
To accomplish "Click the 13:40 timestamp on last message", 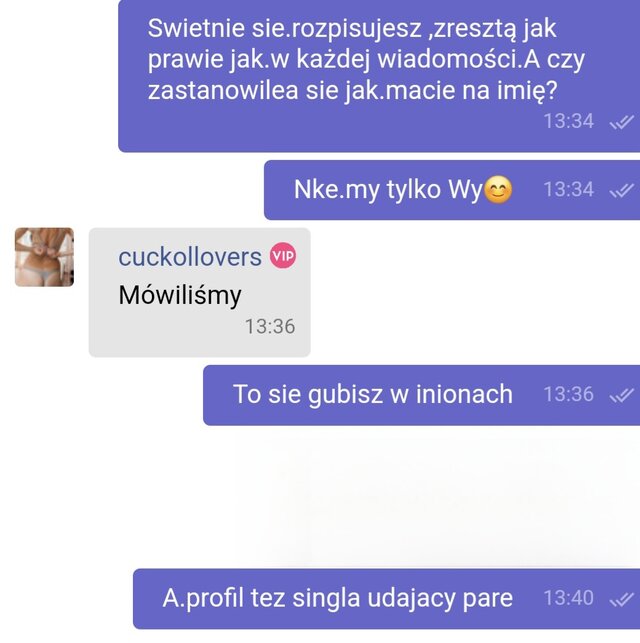I will 568,598.
